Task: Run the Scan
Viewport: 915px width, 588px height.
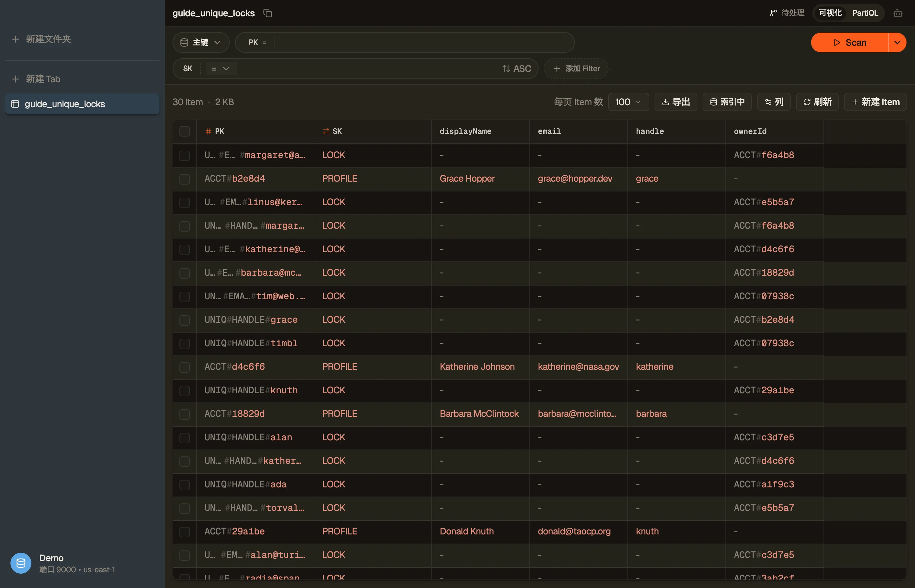Action: 850,42
